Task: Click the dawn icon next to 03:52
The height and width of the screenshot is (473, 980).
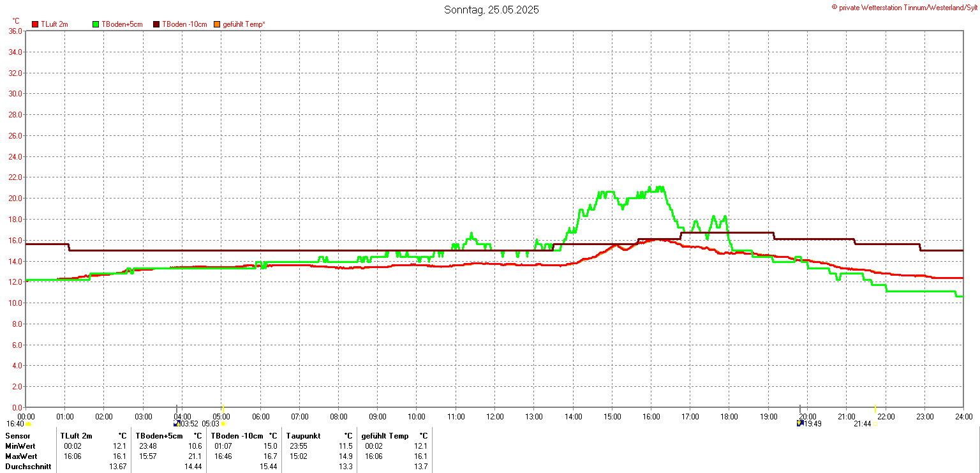Action: tap(177, 423)
